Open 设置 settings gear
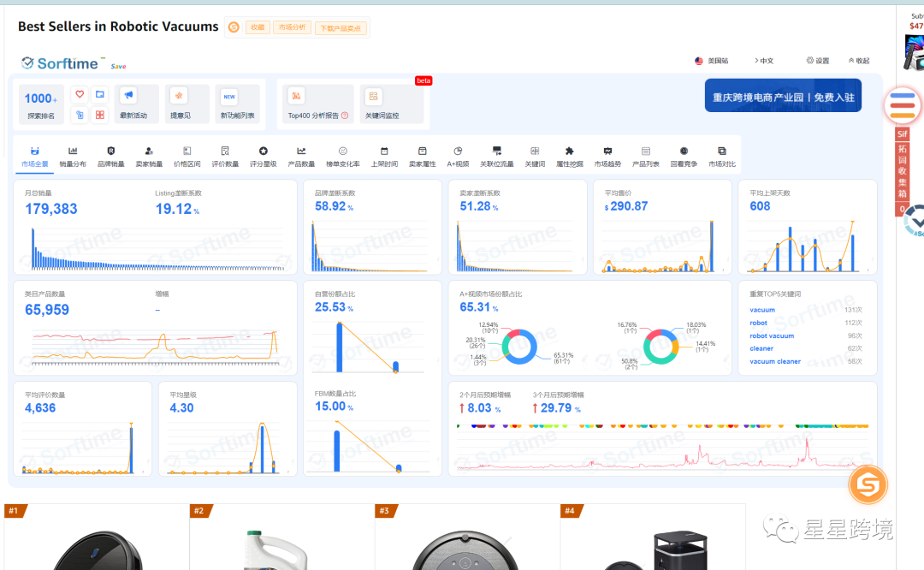Screen dimensions: 924x570 click(818, 61)
